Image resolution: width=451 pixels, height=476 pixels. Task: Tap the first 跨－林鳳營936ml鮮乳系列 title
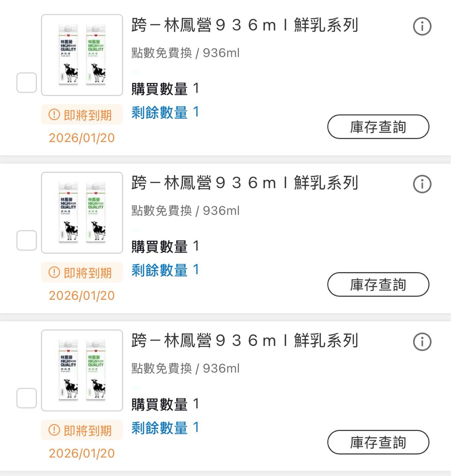pyautogui.click(x=244, y=25)
